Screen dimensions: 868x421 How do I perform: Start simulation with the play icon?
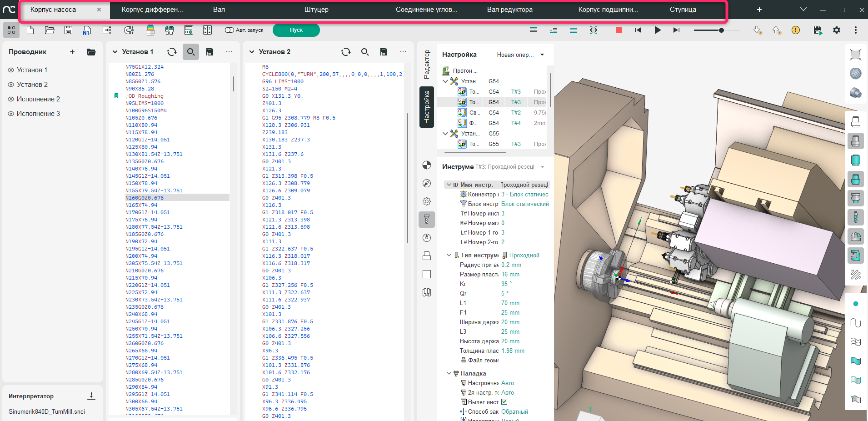click(x=657, y=30)
